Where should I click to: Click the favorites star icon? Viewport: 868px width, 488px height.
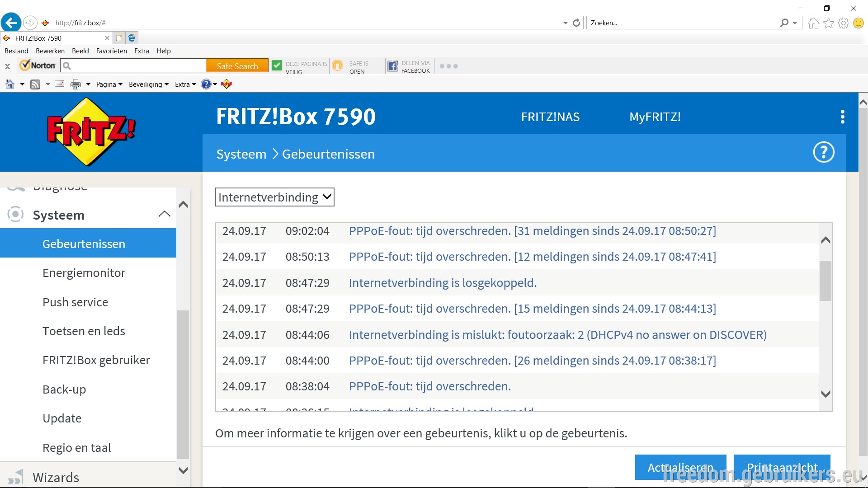pyautogui.click(x=828, y=23)
